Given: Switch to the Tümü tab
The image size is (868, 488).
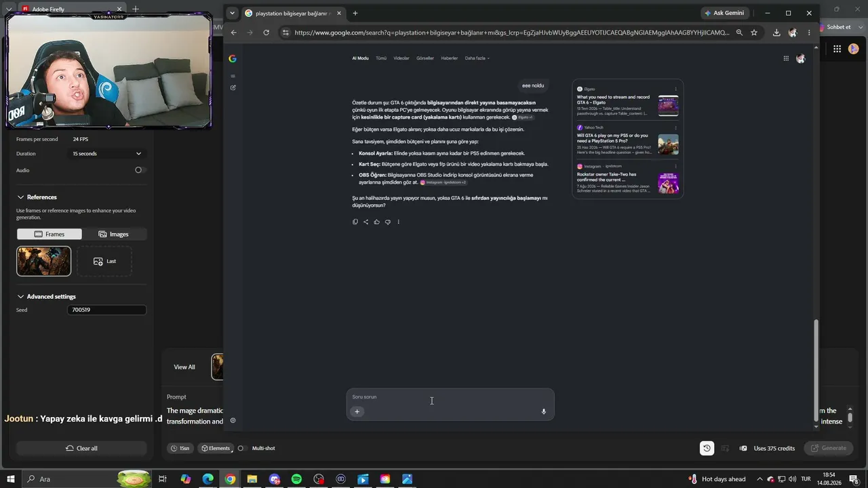Looking at the screenshot, I should tap(381, 58).
